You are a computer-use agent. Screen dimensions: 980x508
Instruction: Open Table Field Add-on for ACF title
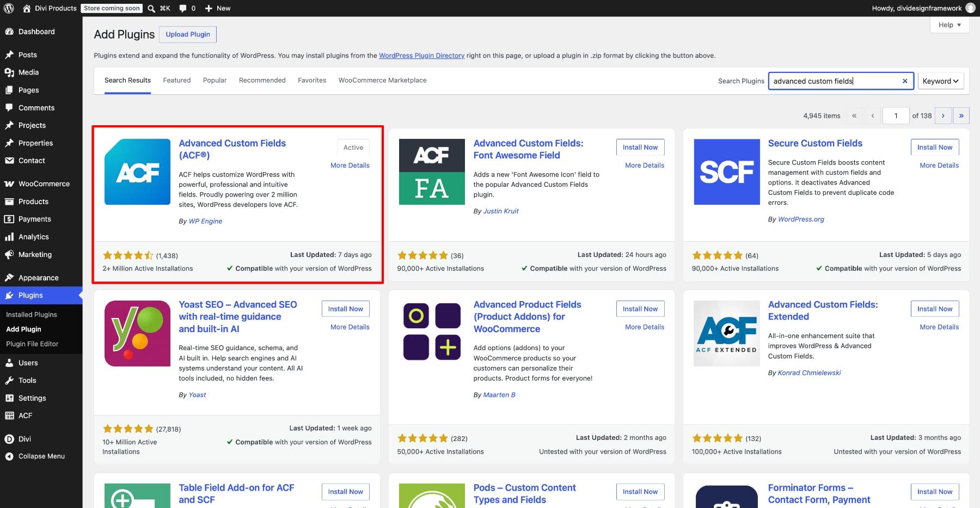[236, 494]
